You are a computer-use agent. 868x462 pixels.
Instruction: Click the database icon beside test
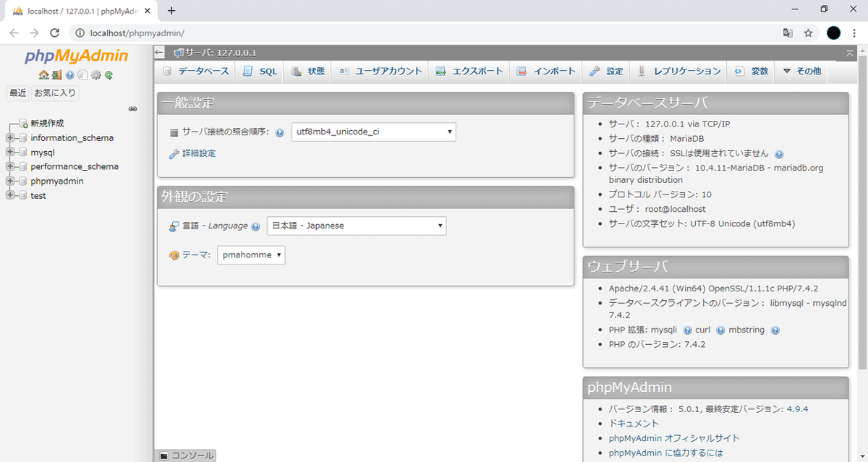23,196
